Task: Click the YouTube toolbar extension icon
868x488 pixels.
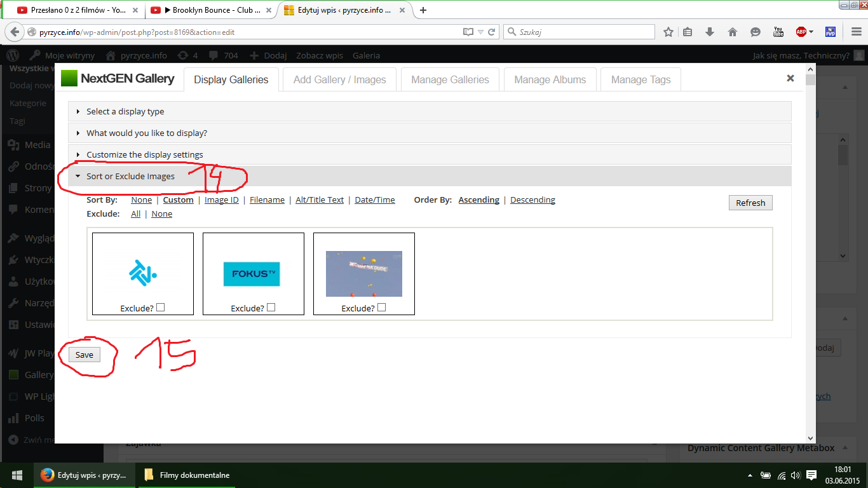Action: (x=778, y=32)
